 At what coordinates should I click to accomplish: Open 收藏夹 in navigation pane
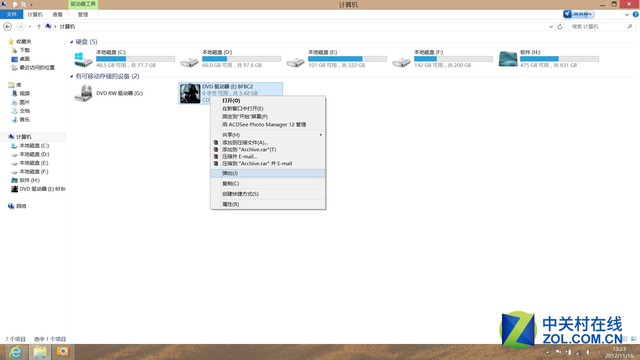click(x=23, y=41)
